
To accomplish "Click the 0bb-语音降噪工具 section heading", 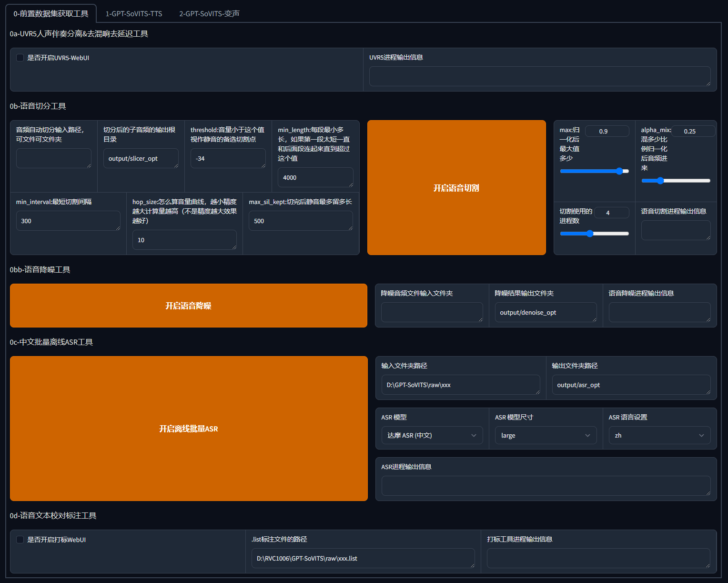I will [40, 270].
